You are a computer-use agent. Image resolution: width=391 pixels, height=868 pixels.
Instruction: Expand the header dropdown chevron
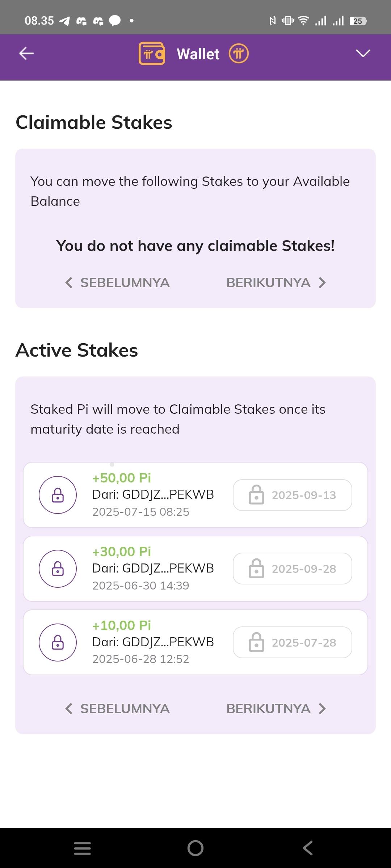(x=363, y=54)
